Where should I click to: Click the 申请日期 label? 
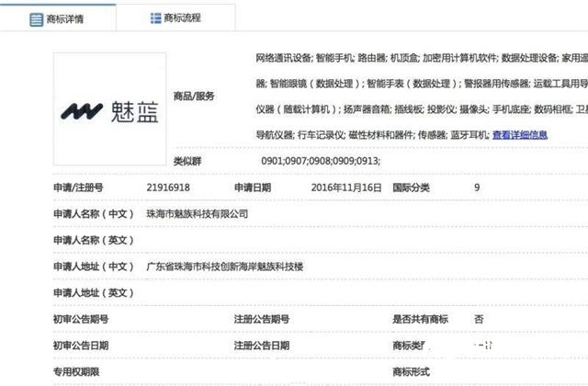[253, 187]
